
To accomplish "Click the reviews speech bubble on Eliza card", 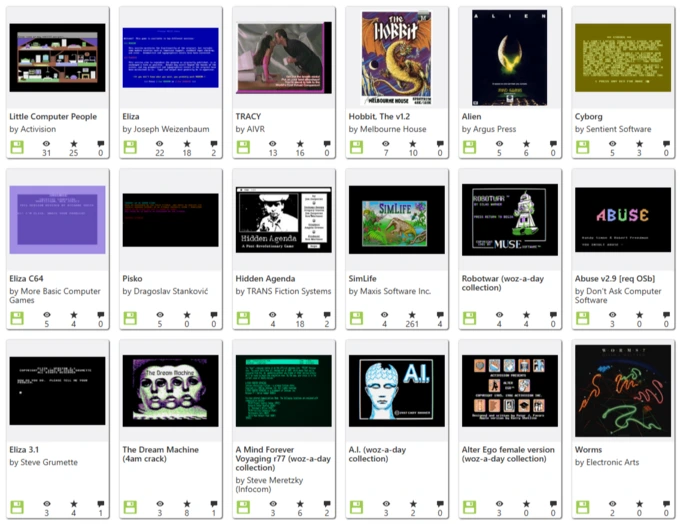I will 214,144.
